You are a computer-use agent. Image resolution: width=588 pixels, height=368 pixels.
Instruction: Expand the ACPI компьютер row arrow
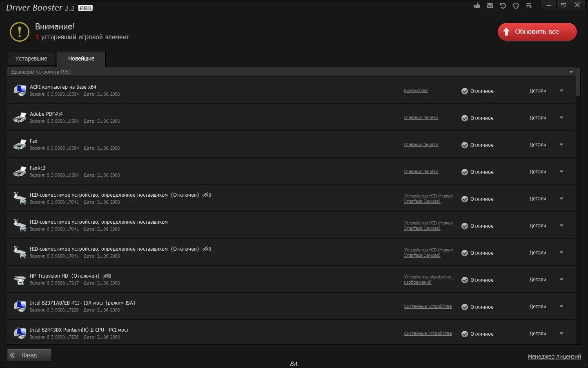(561, 91)
